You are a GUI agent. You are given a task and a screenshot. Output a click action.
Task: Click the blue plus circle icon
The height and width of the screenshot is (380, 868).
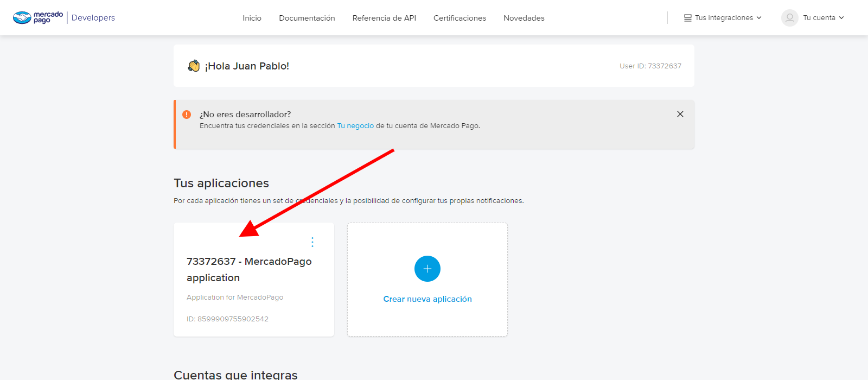click(x=427, y=269)
